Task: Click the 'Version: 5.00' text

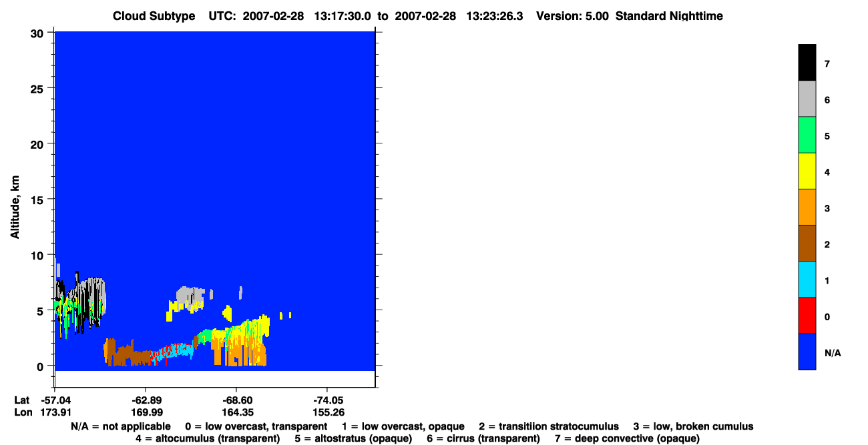Action: point(572,16)
